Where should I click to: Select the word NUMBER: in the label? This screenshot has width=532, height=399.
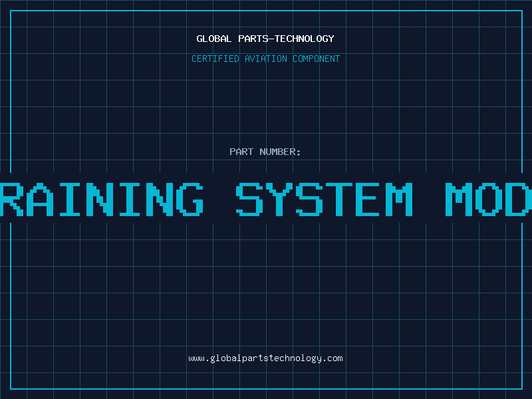coord(280,152)
